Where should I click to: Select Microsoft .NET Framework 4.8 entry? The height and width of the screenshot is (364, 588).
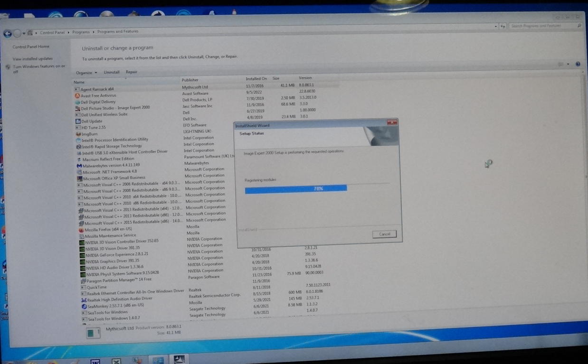pyautogui.click(x=110, y=172)
